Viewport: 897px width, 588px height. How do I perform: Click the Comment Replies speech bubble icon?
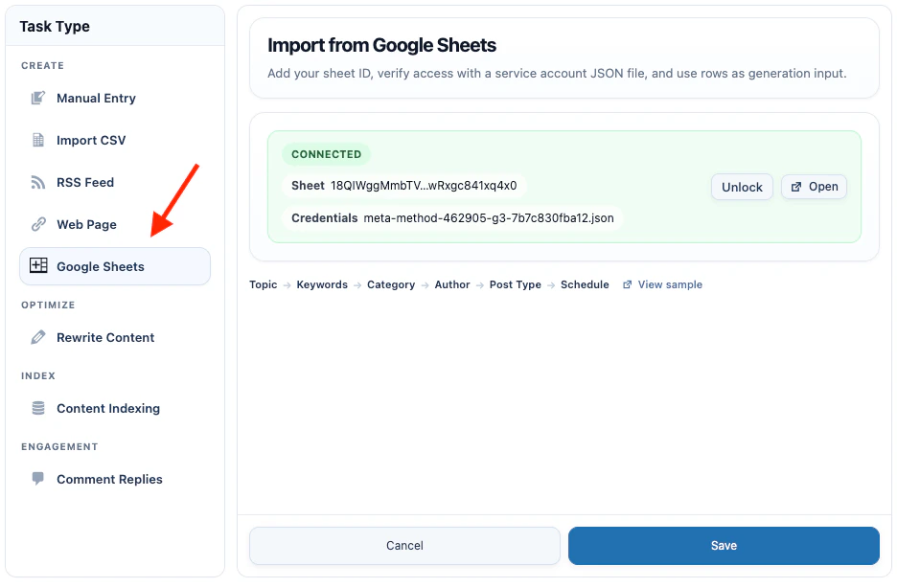37,479
